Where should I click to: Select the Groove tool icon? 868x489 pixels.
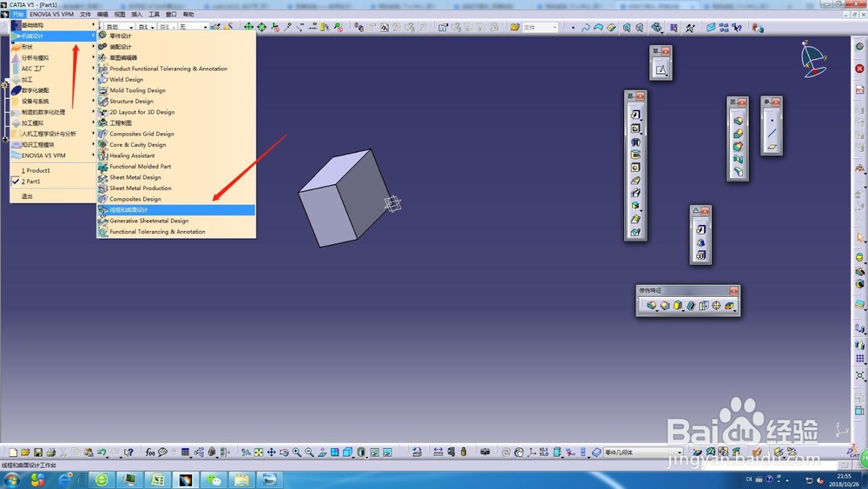(635, 155)
